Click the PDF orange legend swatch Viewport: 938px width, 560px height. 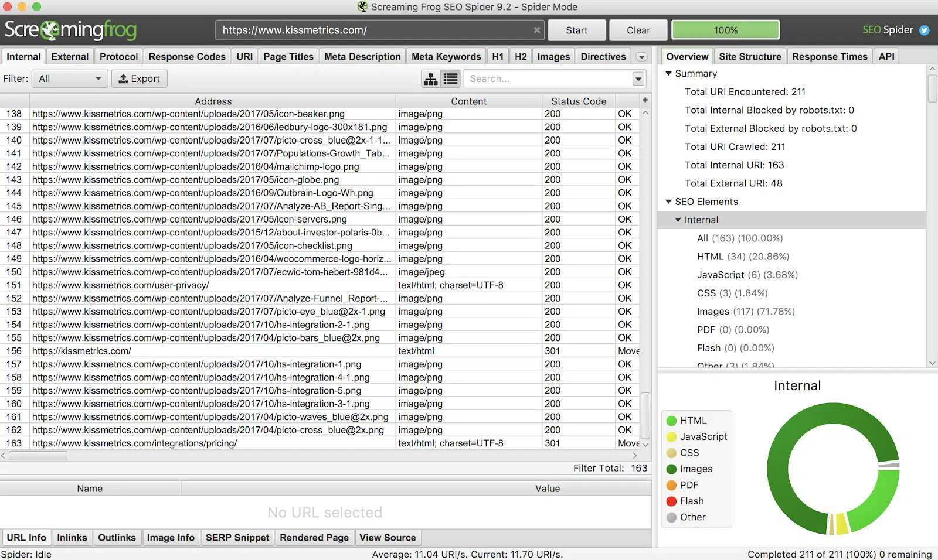coord(672,485)
